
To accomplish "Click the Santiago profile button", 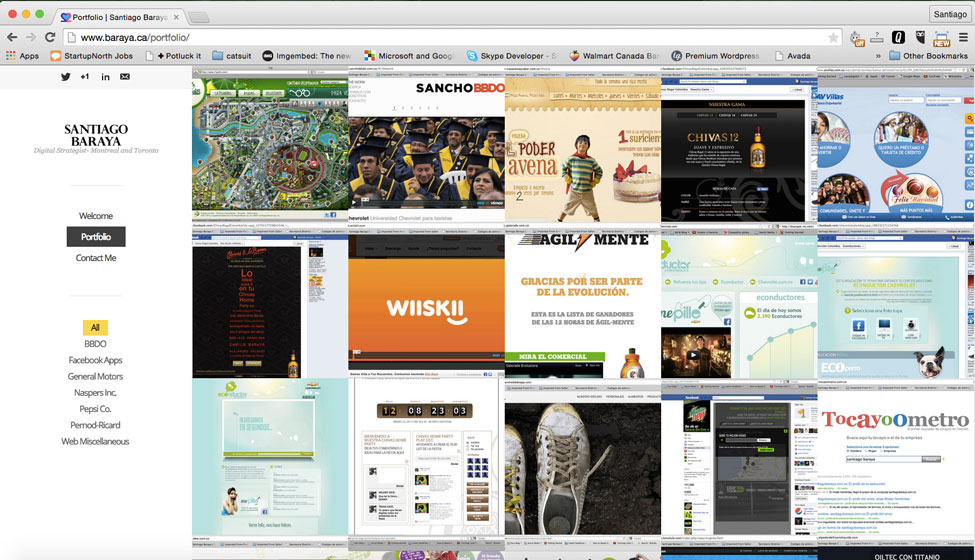I will 950,14.
